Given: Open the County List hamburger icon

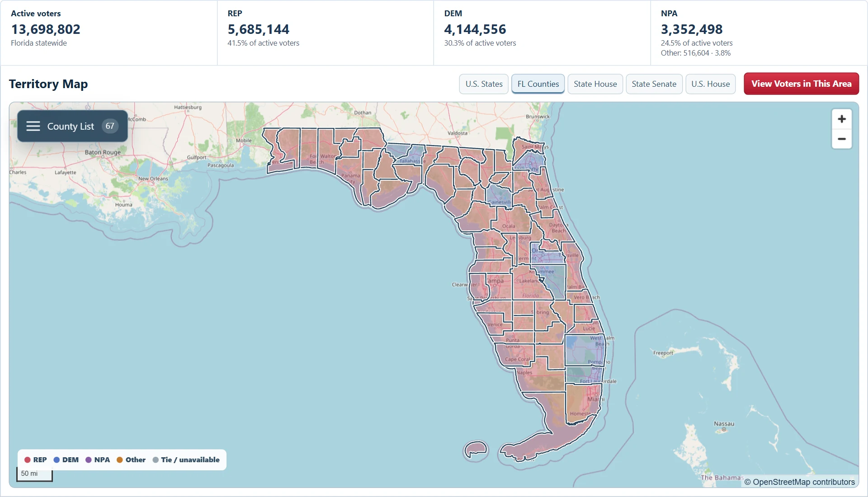Looking at the screenshot, I should point(33,126).
